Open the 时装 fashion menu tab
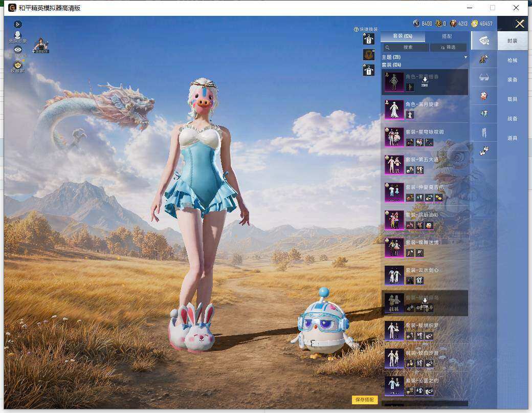This screenshot has height=413, width=532. point(513,41)
